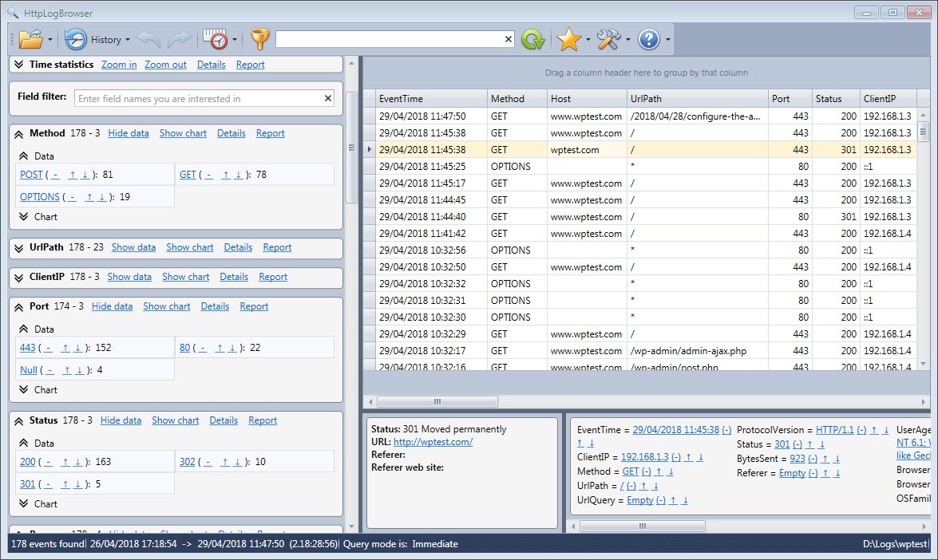This screenshot has height=560, width=938.
Task: Expand the Time statistics section
Action: [19, 65]
